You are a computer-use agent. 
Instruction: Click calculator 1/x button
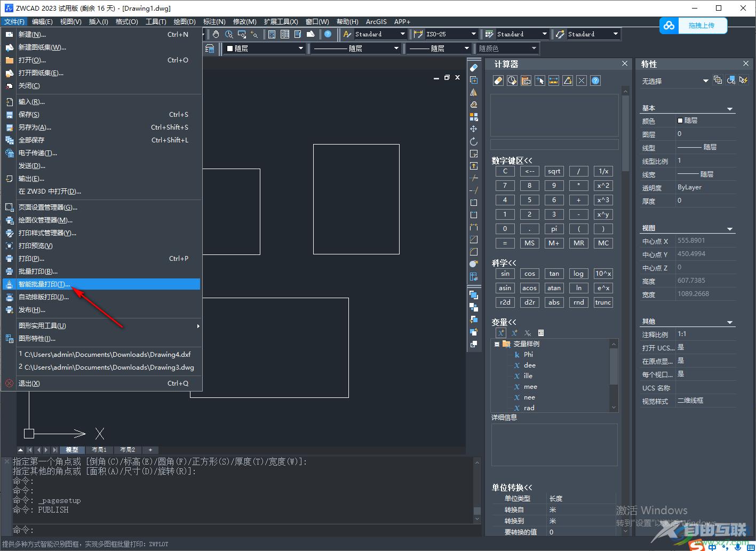click(603, 171)
